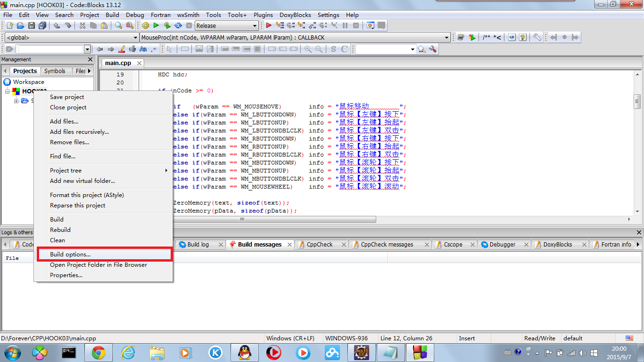Click the green Run arrow icon
644x362 pixels.
click(x=156, y=25)
